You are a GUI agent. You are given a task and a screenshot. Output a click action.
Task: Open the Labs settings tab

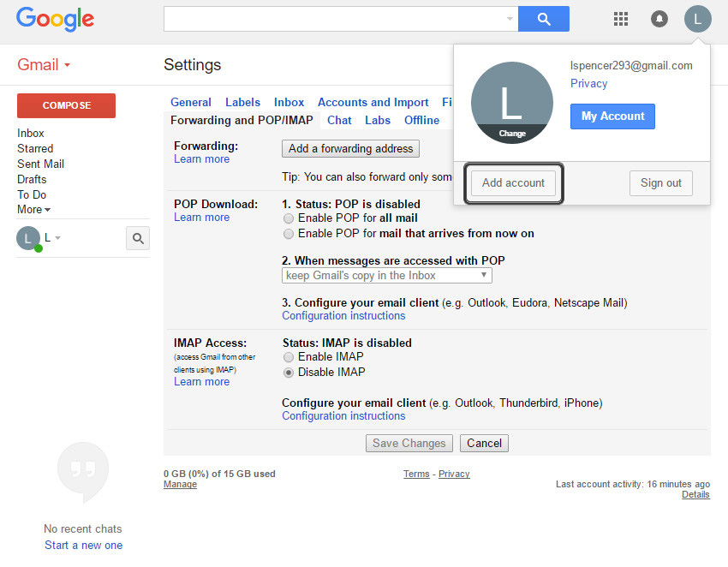click(378, 120)
